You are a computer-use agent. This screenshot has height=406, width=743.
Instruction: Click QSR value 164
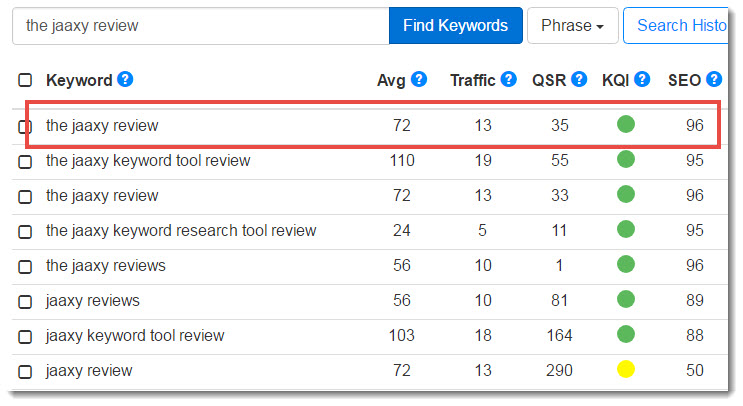559,335
